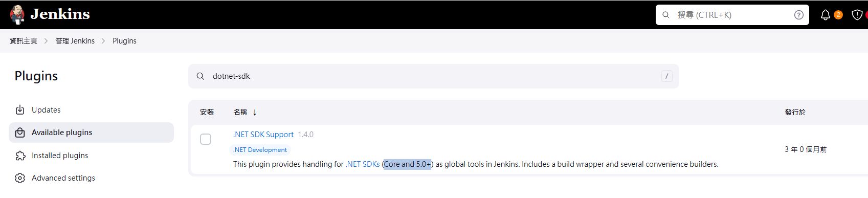This screenshot has width=868, height=198.
Task: Click the Jenkins butler logo icon
Action: [17, 14]
